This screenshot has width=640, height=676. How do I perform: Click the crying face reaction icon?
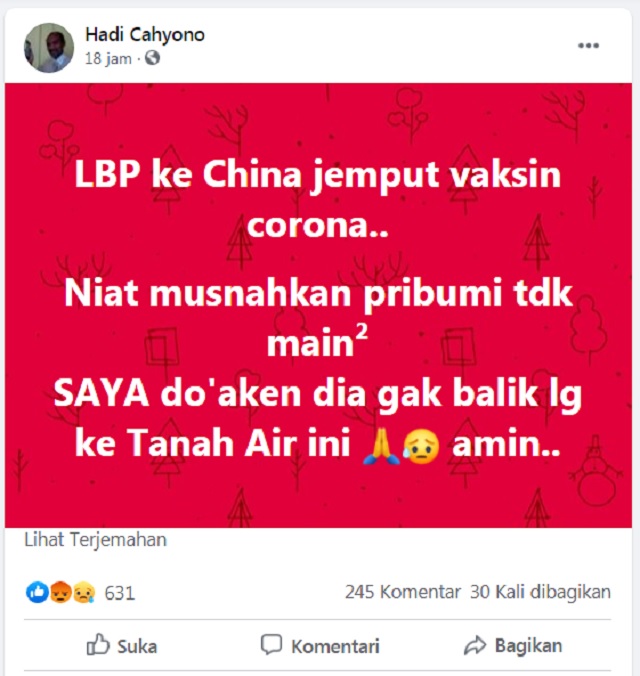point(84,592)
